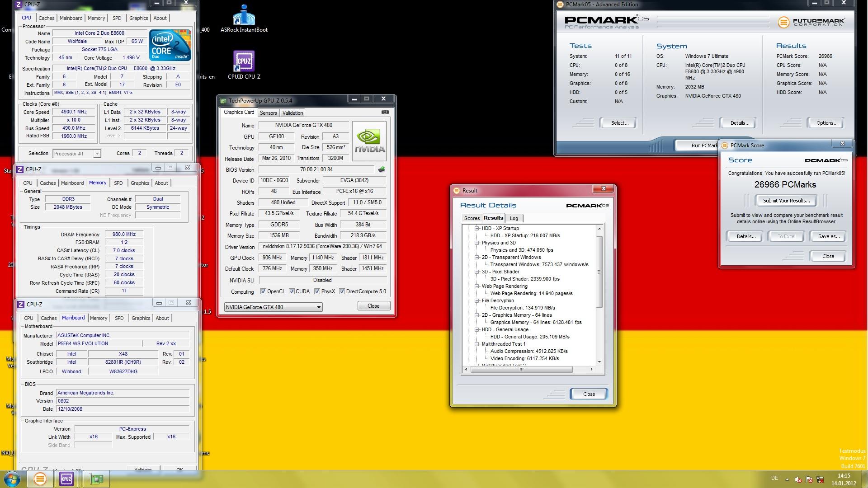Collapse the HDD - General Usage node
The image size is (868, 488).
[x=476, y=330]
